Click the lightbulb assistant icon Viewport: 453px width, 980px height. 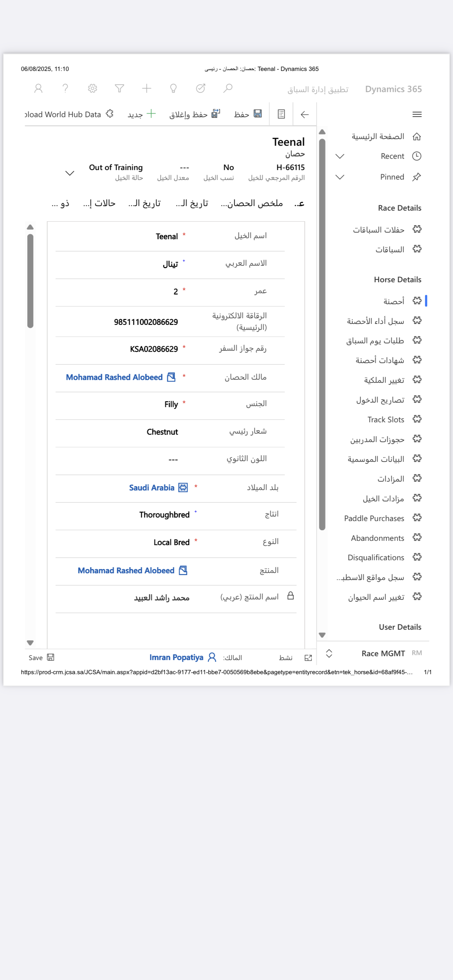click(x=174, y=89)
